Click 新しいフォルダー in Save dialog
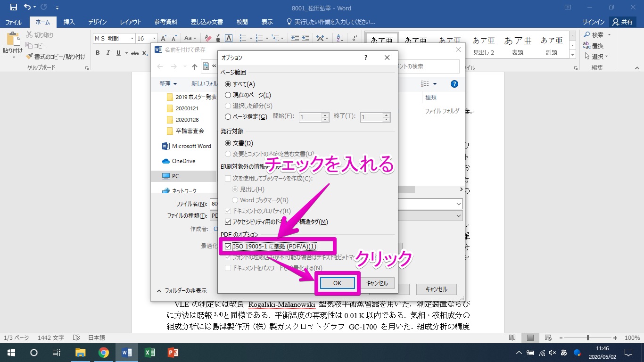644x362 pixels. tap(204, 84)
